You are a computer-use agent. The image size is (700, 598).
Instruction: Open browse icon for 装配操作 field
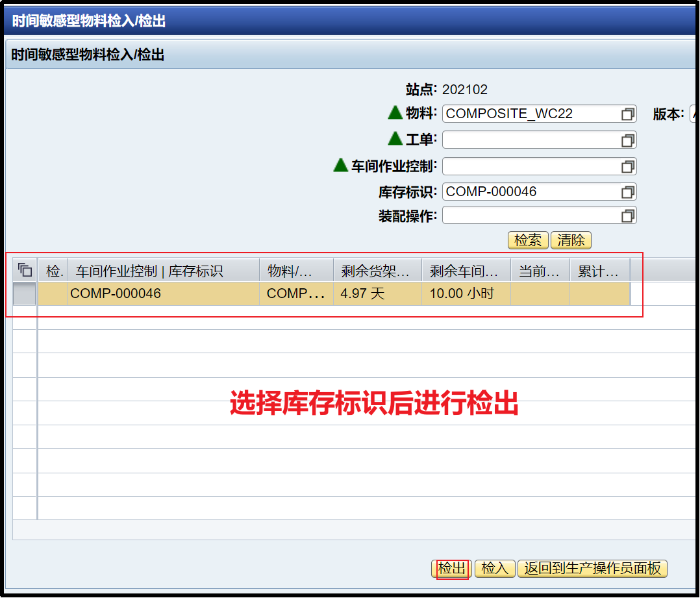tap(627, 216)
